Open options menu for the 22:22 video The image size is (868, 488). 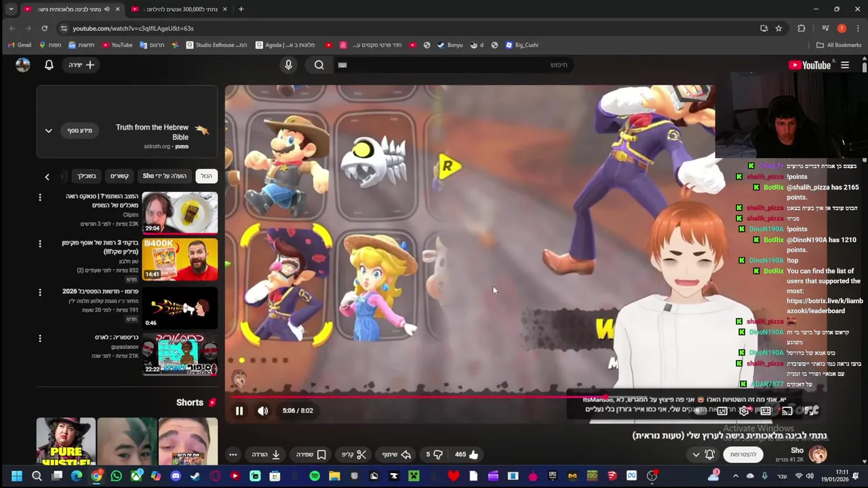click(x=39, y=338)
